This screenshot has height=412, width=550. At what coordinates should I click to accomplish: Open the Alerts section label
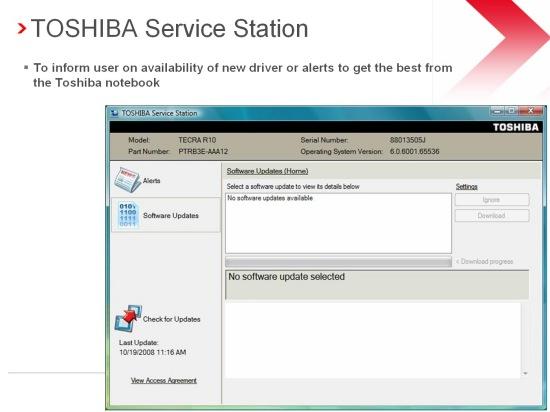tap(152, 181)
